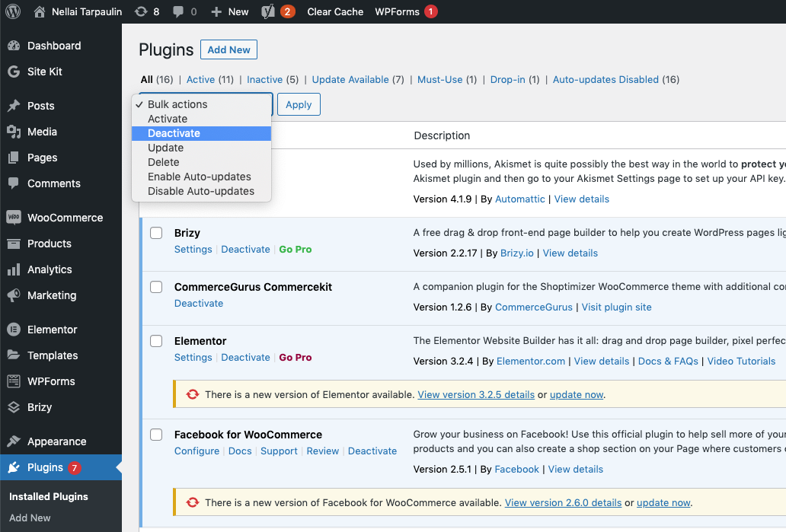The height and width of the screenshot is (532, 786).
Task: Click the Templates folder icon
Action: [x=14, y=355]
